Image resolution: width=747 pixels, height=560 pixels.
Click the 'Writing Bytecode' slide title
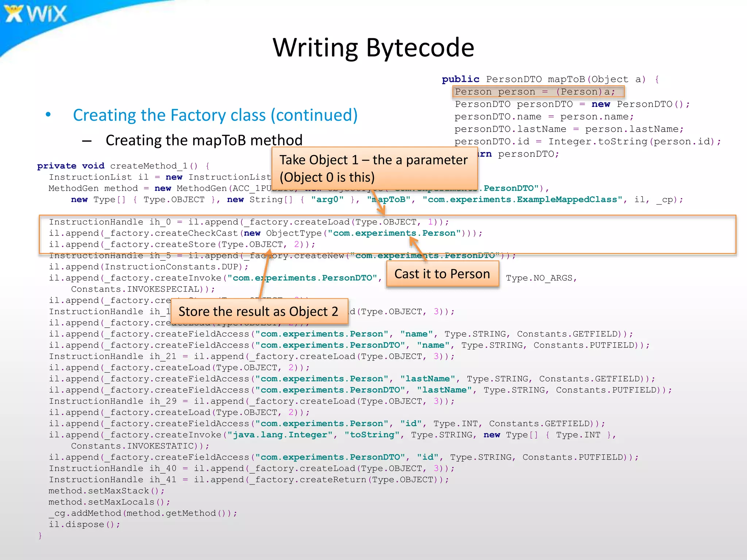(x=373, y=48)
